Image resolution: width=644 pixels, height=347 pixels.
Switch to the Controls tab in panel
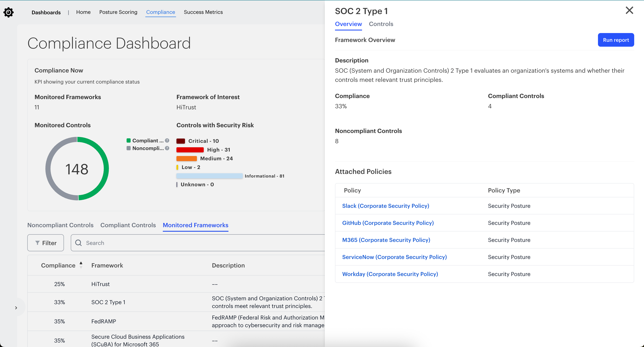click(x=381, y=24)
